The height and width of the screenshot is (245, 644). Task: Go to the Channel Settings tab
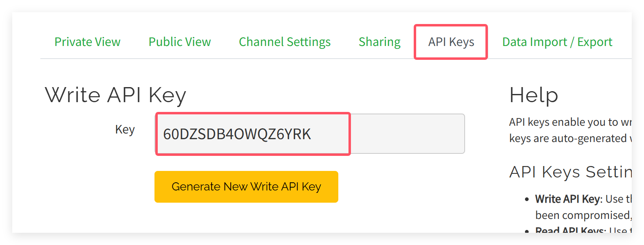coord(285,42)
